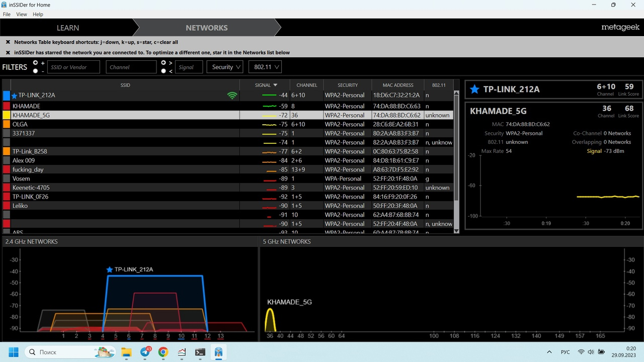Open the View menu
Image resolution: width=644 pixels, height=362 pixels.
pyautogui.click(x=22, y=15)
